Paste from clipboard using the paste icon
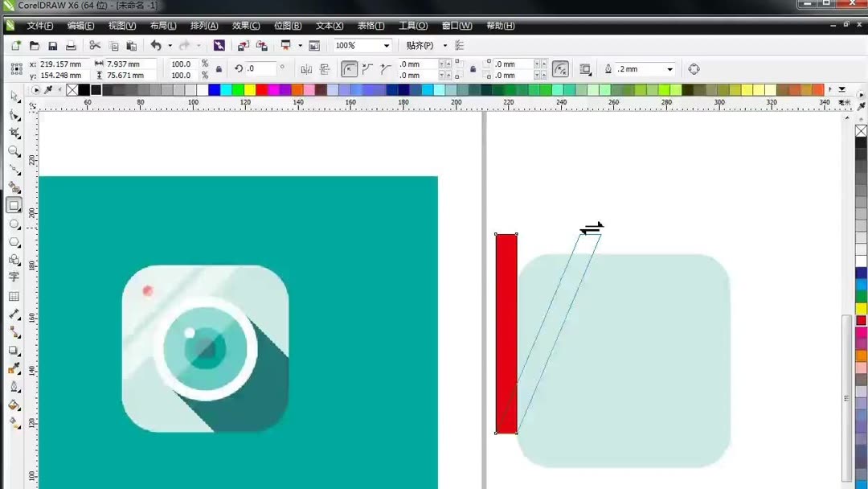This screenshot has height=489, width=868. point(131,45)
